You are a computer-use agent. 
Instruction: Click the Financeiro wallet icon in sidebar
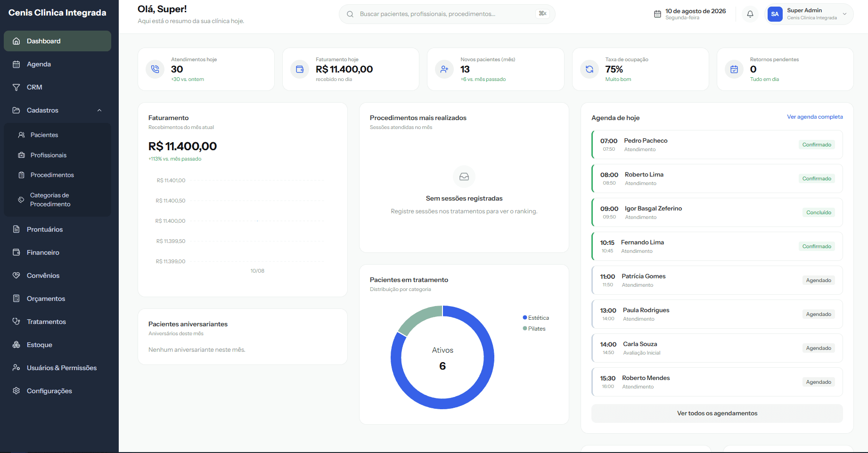tap(16, 252)
